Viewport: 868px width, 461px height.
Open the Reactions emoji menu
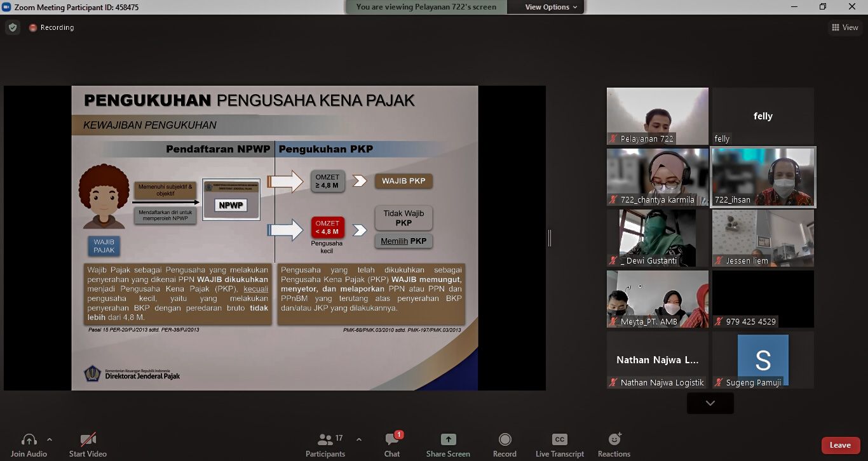tap(614, 440)
